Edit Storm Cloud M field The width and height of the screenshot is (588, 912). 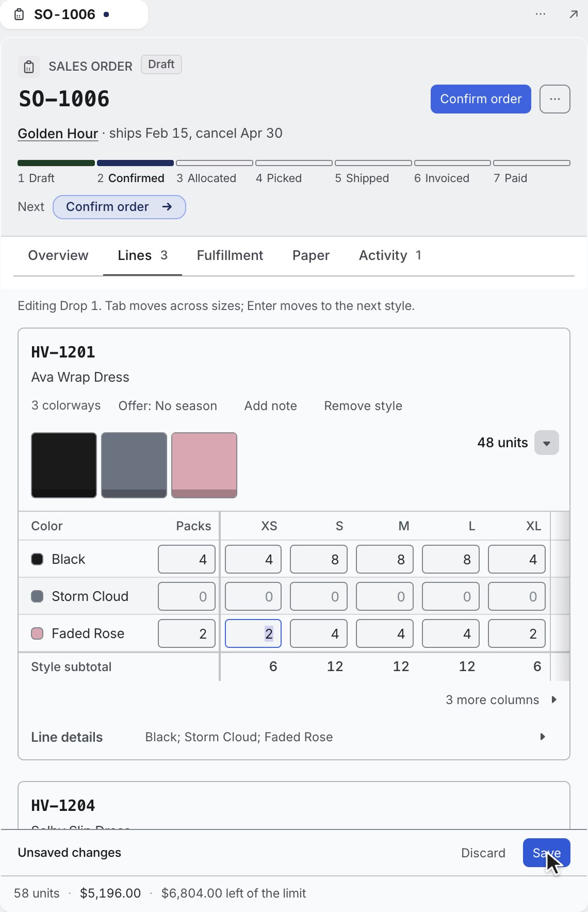point(385,596)
